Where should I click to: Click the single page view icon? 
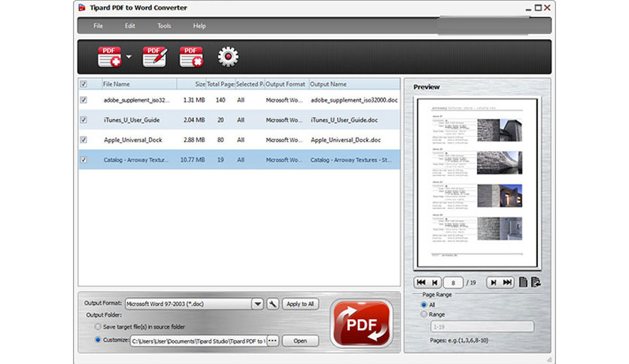[x=523, y=282]
